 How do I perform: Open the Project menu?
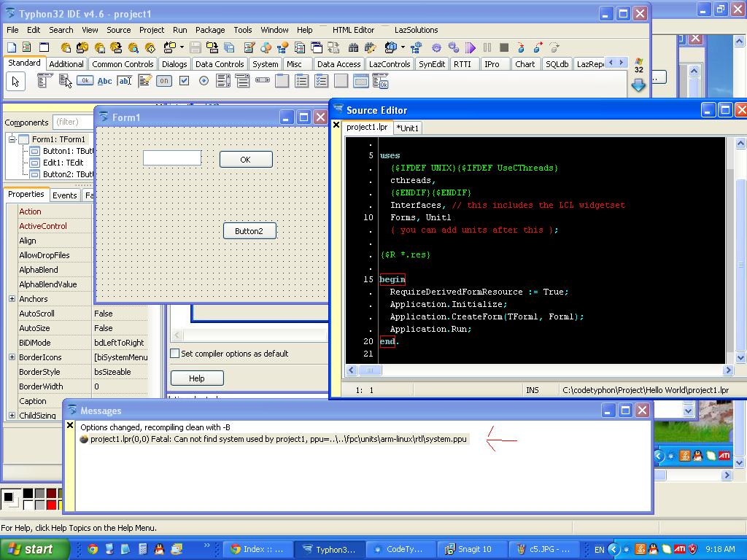coord(152,29)
